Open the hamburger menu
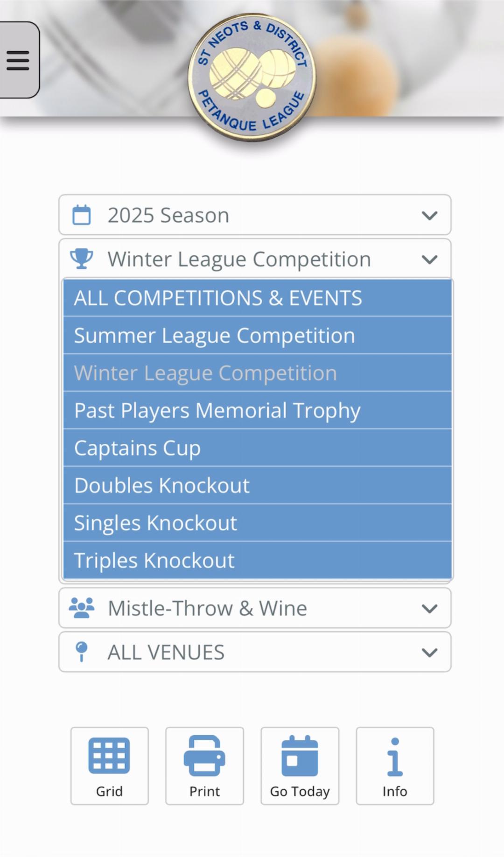This screenshot has height=857, width=504. coord(18,60)
